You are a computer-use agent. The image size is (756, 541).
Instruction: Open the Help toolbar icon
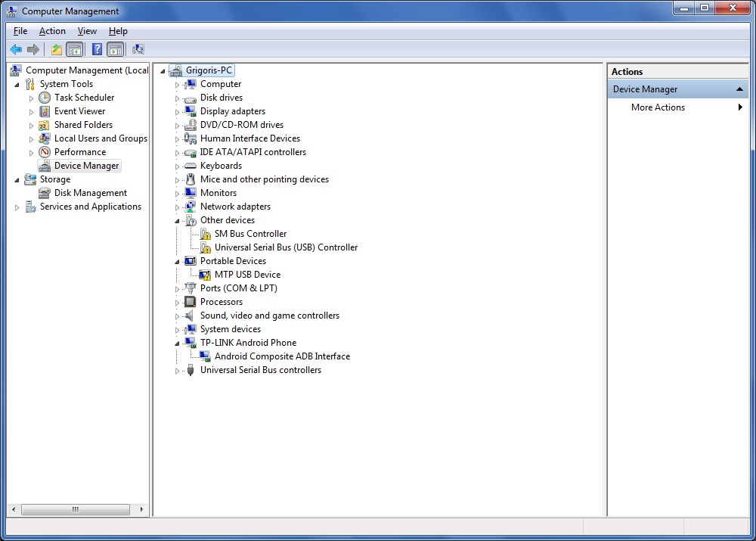[x=97, y=50]
